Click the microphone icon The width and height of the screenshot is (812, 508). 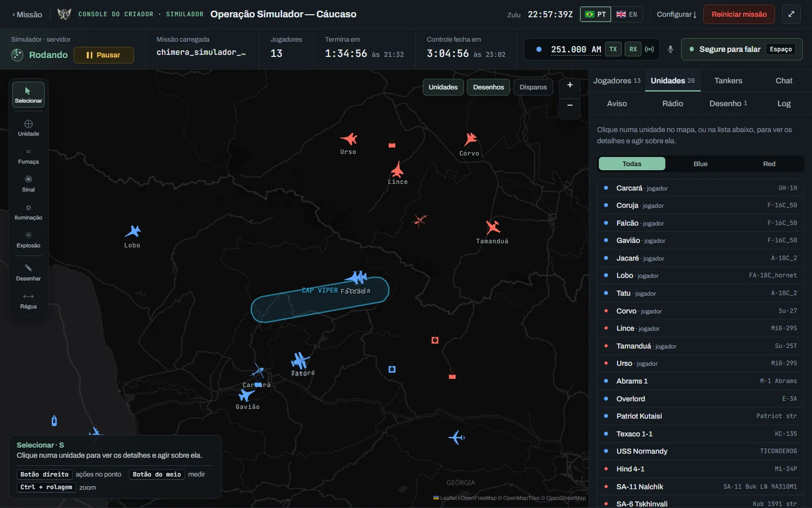coord(670,49)
